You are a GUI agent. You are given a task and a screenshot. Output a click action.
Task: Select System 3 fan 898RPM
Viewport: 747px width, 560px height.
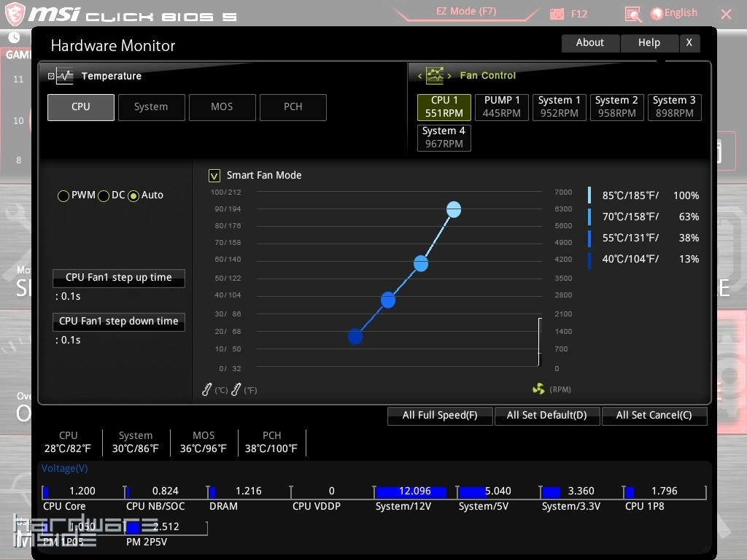(675, 107)
